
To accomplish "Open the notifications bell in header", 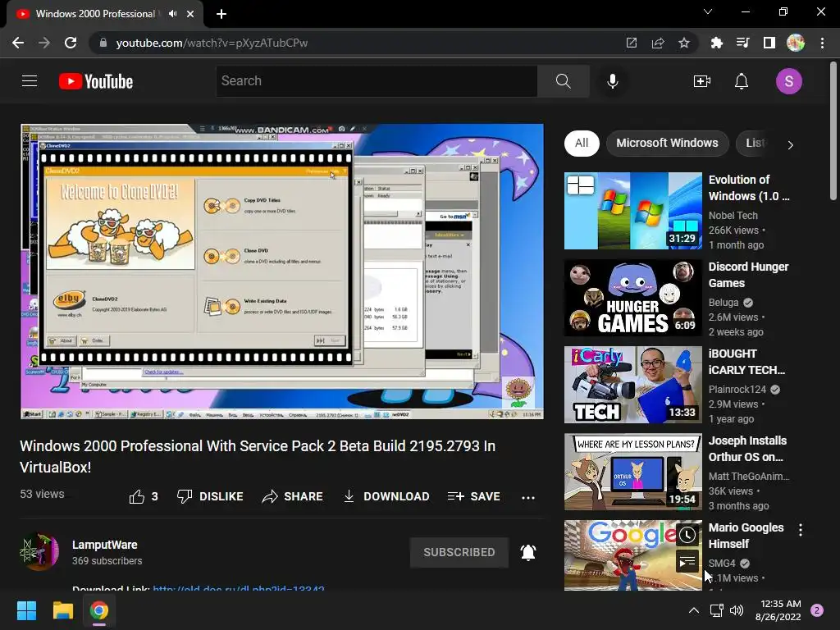I will pyautogui.click(x=742, y=81).
